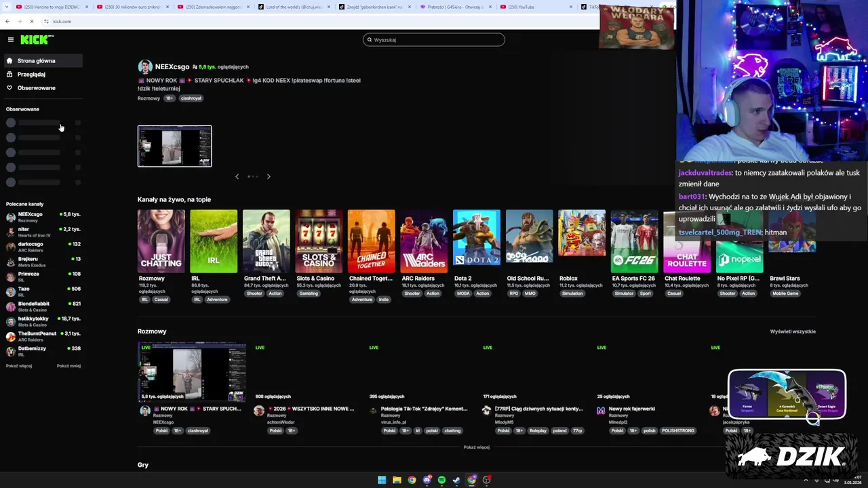The image size is (868, 488).
Task: Select the clashroyal tag on featured stream
Action: pyautogui.click(x=191, y=98)
